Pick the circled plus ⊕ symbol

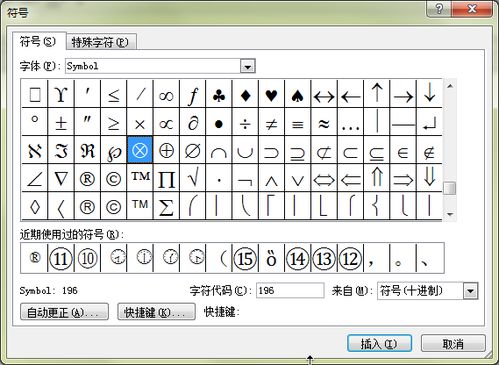166,150
